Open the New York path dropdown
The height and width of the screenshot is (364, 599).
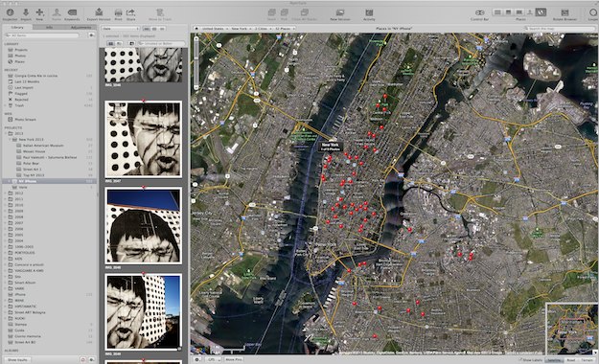[241, 29]
